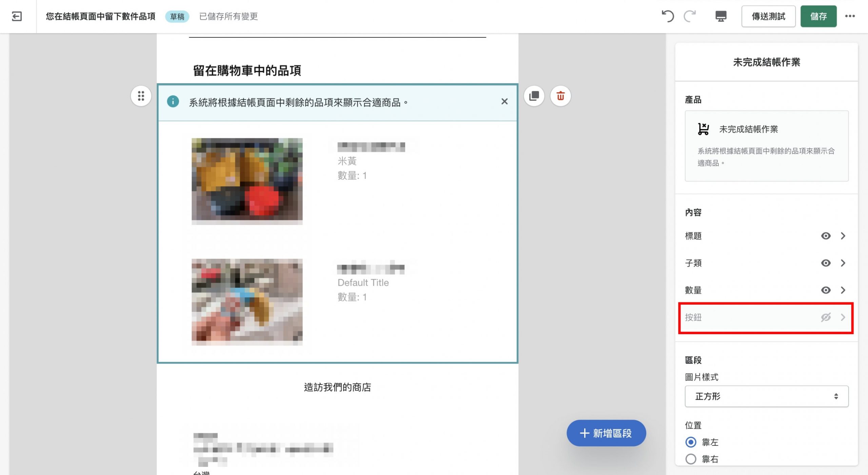This screenshot has width=868, height=475.
Task: Select the 靠右 position radio
Action: click(x=691, y=459)
